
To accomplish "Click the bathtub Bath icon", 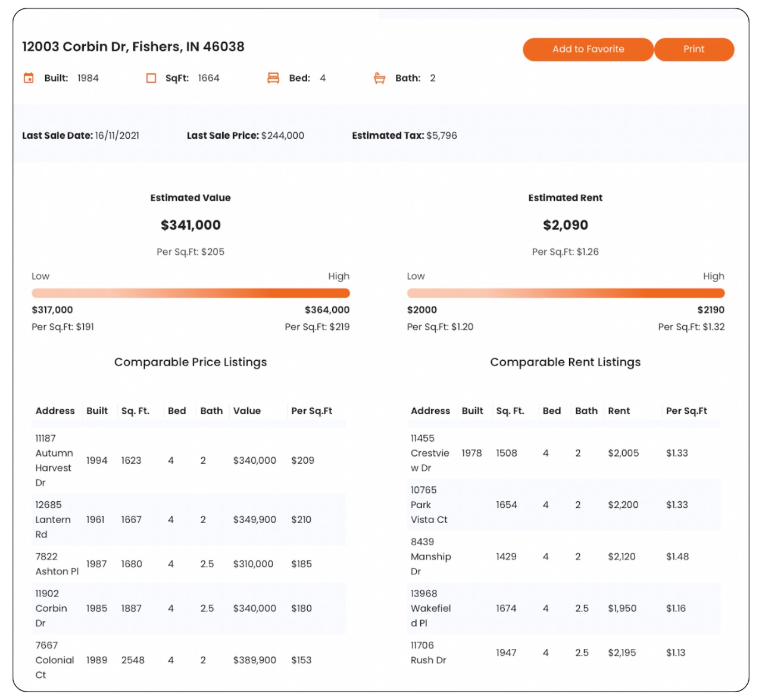I will tap(379, 78).
